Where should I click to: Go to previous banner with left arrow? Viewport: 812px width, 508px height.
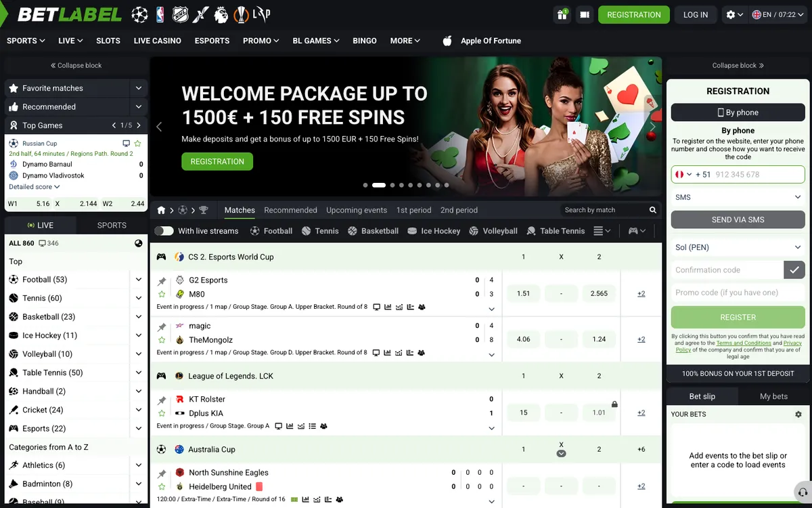[159, 127]
